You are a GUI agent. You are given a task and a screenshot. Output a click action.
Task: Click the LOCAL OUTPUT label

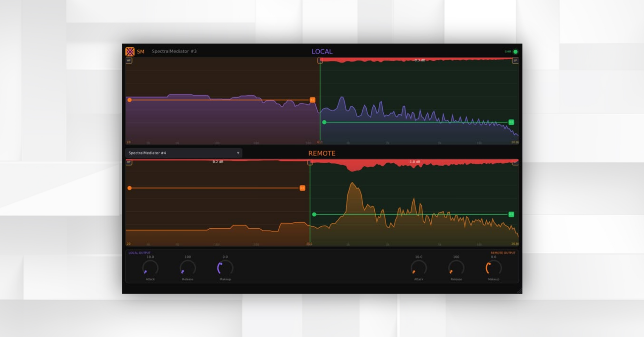pos(140,253)
